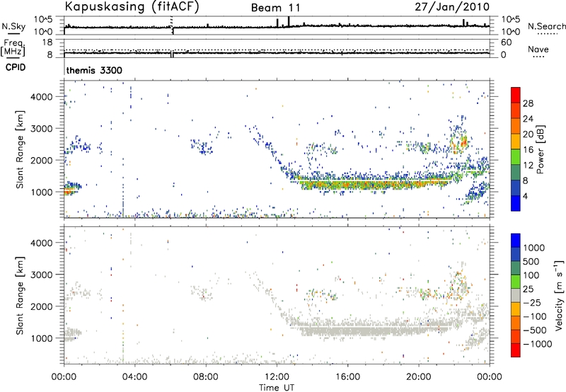This screenshot has width=566, height=392.
Task: Click the 'Slant Range [km]' label of the power panel
Action: (x=20, y=149)
